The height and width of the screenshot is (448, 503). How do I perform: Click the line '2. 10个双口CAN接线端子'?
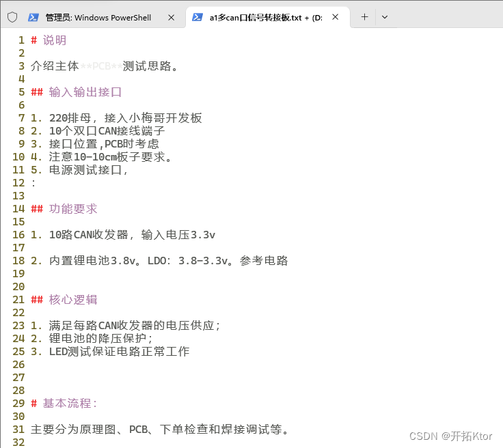click(x=98, y=131)
